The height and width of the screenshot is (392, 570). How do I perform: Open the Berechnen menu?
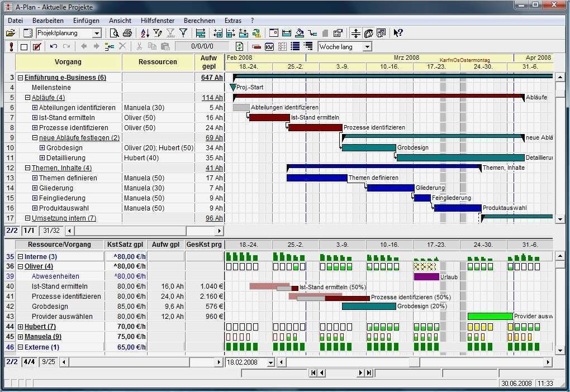[199, 20]
